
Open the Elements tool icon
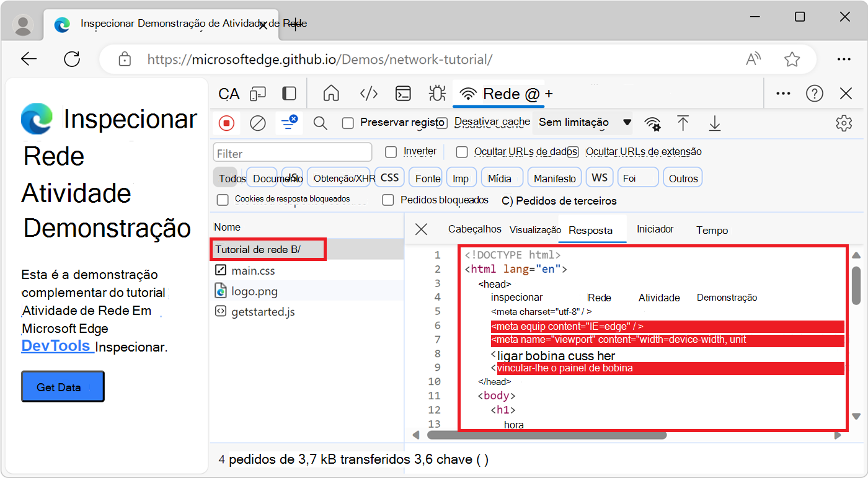tap(369, 94)
